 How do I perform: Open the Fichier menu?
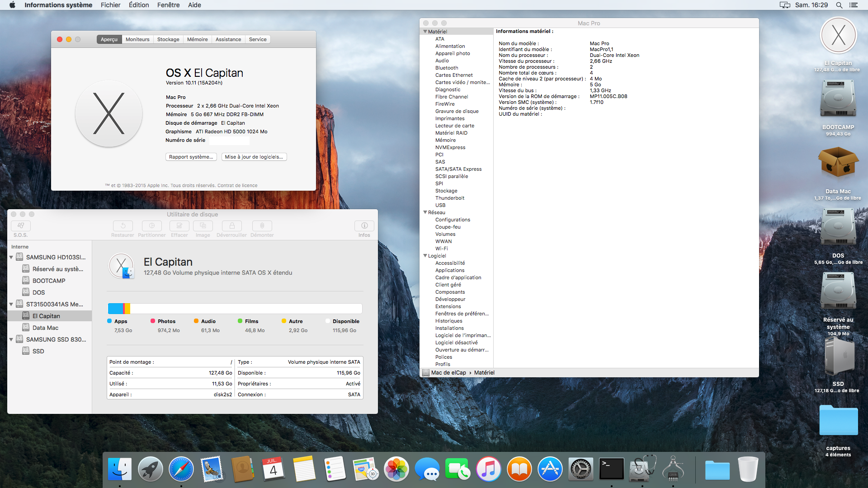(x=110, y=5)
